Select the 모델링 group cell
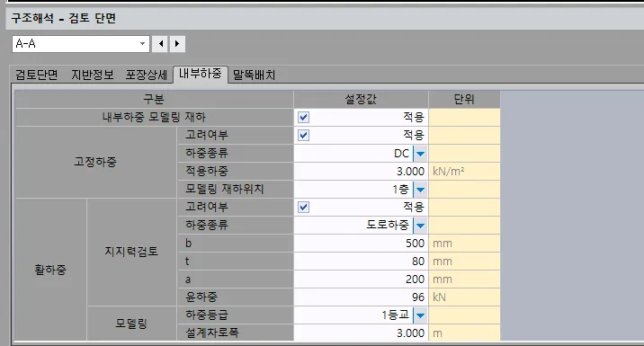Screen dimensions: 644x346 (131, 324)
